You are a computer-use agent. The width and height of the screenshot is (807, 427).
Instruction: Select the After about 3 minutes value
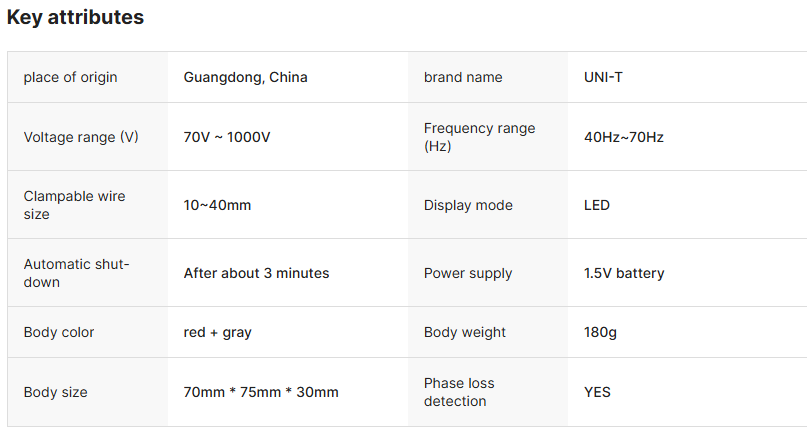pos(256,273)
